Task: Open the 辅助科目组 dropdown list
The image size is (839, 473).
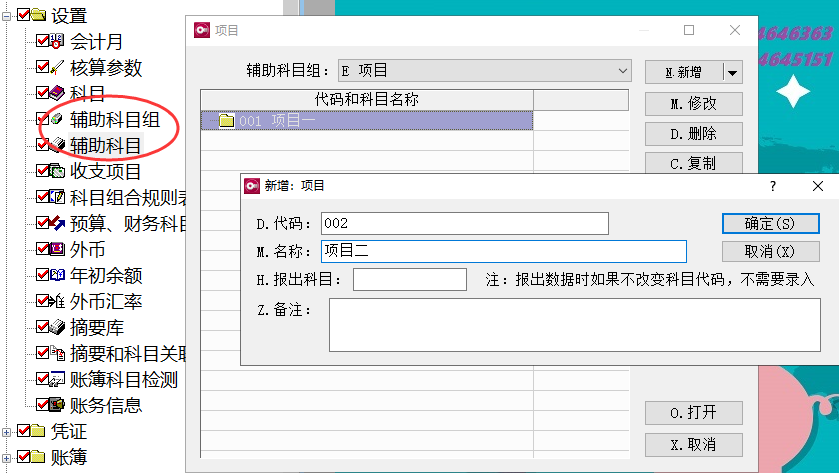Action: tap(622, 71)
